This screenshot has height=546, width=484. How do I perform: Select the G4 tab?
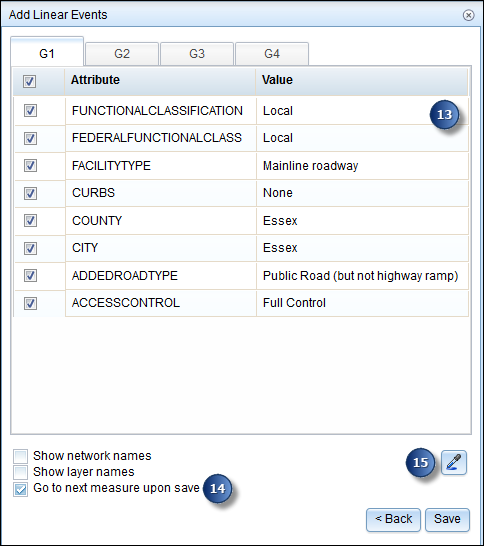click(272, 54)
